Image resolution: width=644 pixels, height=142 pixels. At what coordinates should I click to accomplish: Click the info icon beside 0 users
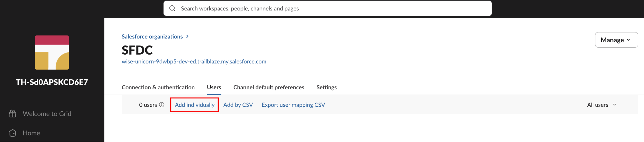[x=162, y=105]
